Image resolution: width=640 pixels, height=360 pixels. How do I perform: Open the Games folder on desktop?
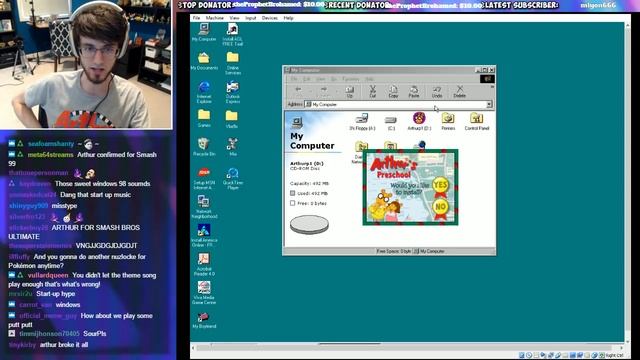click(204, 118)
